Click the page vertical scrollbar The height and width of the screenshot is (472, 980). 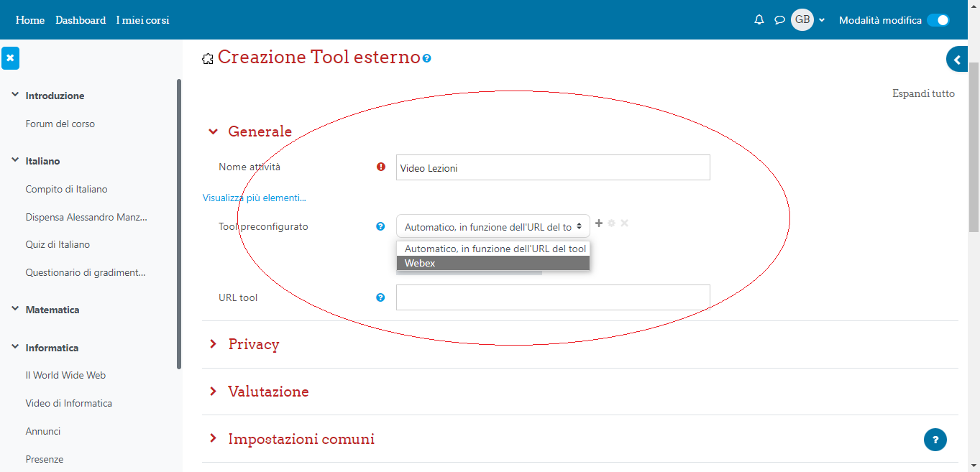[974, 147]
